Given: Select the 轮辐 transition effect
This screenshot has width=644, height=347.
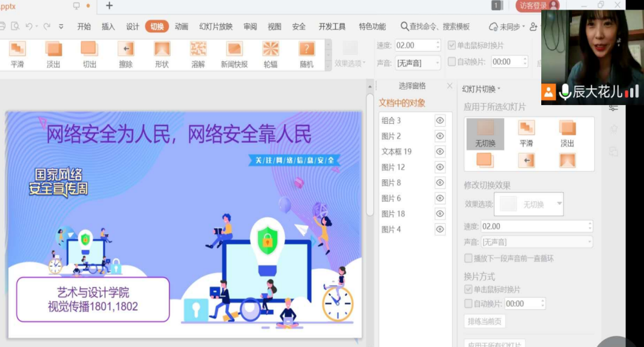Looking at the screenshot, I should tap(270, 54).
